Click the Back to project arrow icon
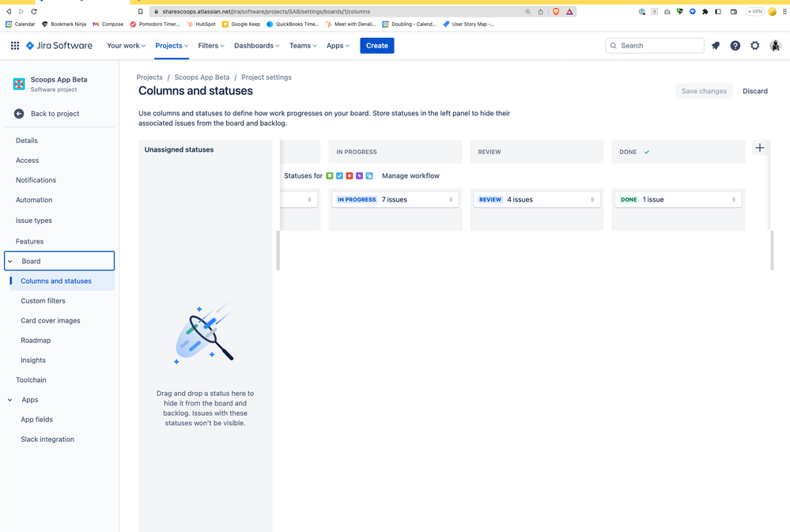Viewport: 790px width, 532px height. point(19,114)
